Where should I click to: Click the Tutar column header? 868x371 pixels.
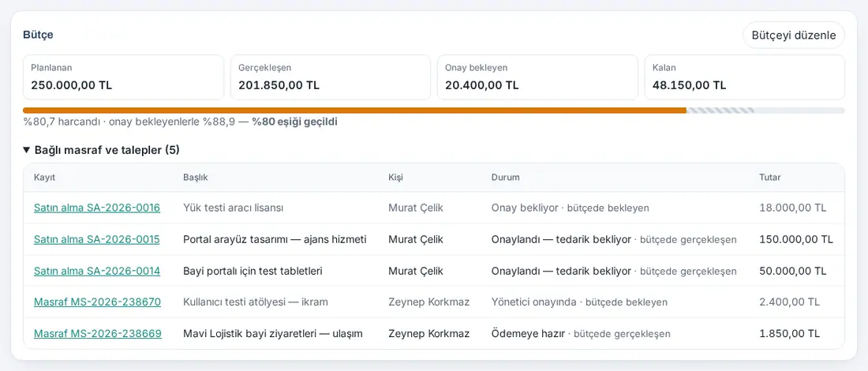(x=770, y=177)
